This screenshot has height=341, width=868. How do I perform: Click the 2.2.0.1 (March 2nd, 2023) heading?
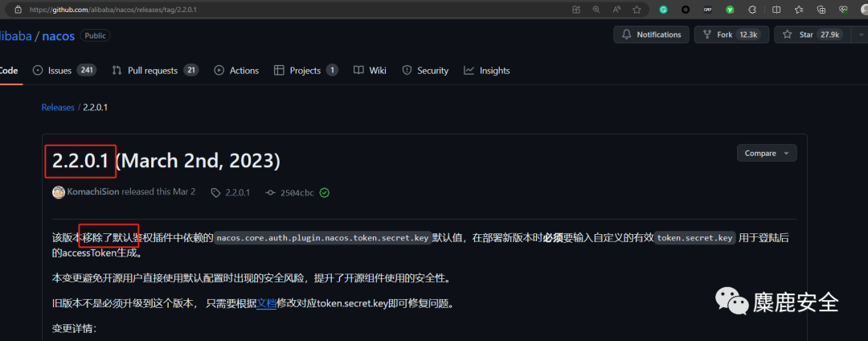tap(166, 161)
